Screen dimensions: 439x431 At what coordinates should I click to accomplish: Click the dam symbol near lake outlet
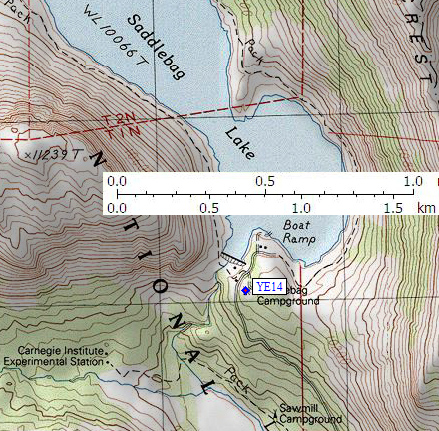click(232, 258)
